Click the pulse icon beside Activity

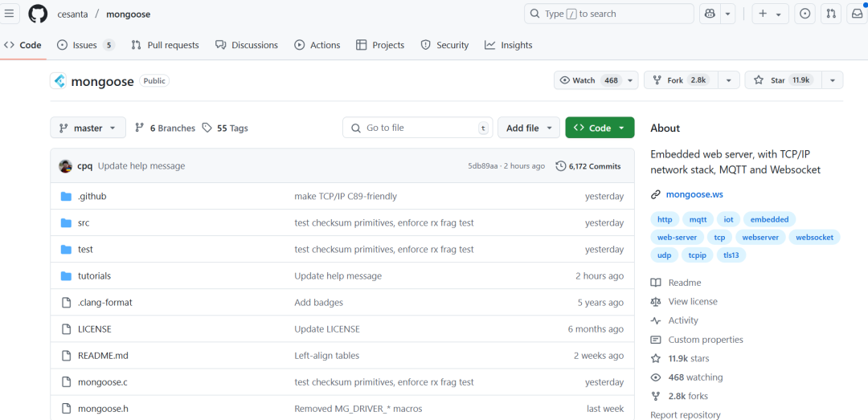(x=656, y=320)
